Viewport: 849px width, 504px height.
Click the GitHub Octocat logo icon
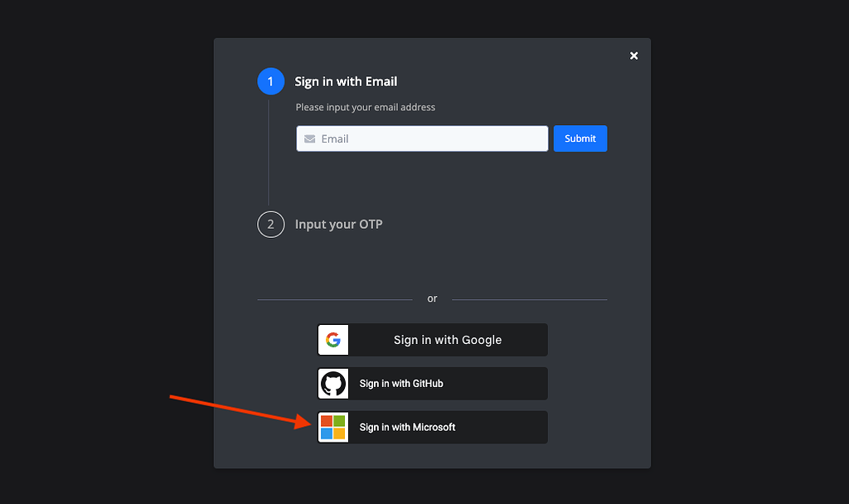point(332,383)
